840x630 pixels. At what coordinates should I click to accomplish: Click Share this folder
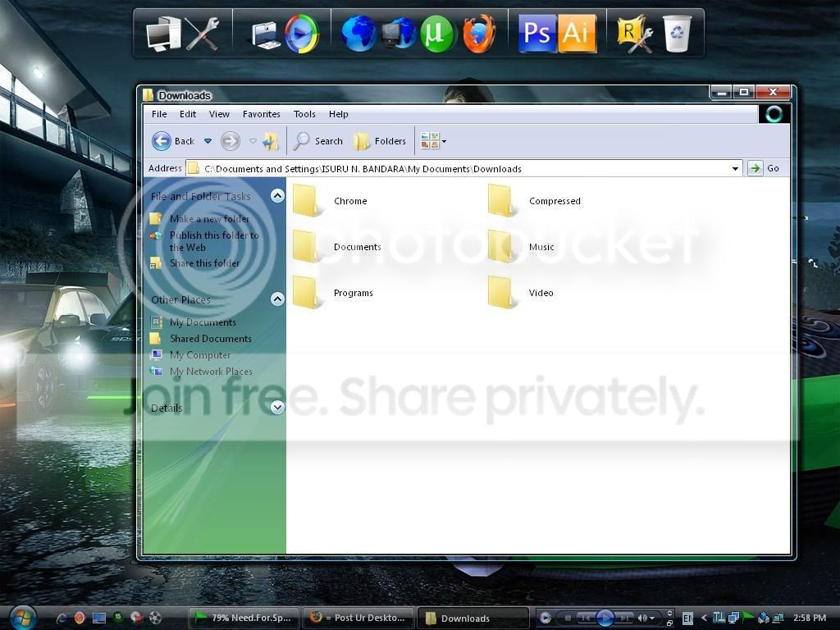coord(204,263)
